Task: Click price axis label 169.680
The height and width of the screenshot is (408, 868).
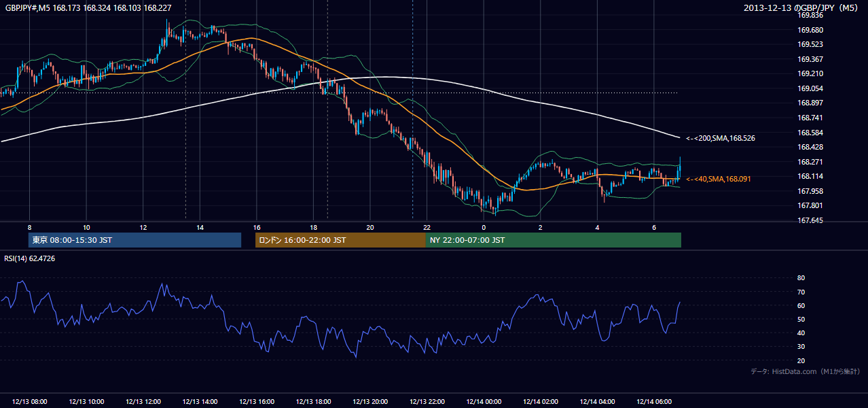Action: [810, 30]
